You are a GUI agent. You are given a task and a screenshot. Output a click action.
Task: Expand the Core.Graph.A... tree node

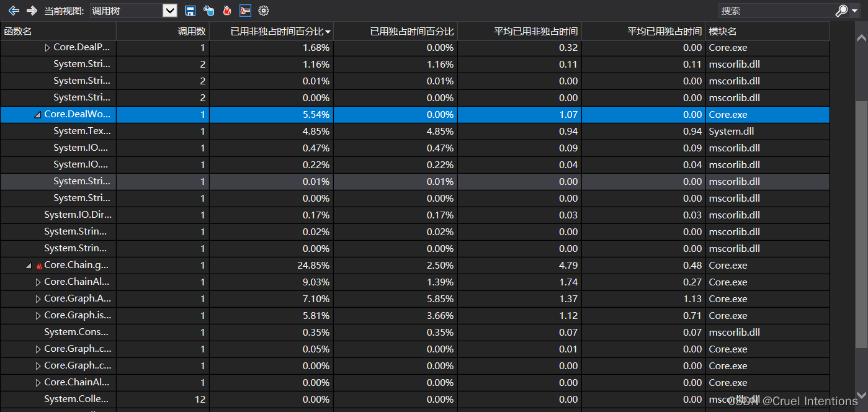[x=38, y=299]
